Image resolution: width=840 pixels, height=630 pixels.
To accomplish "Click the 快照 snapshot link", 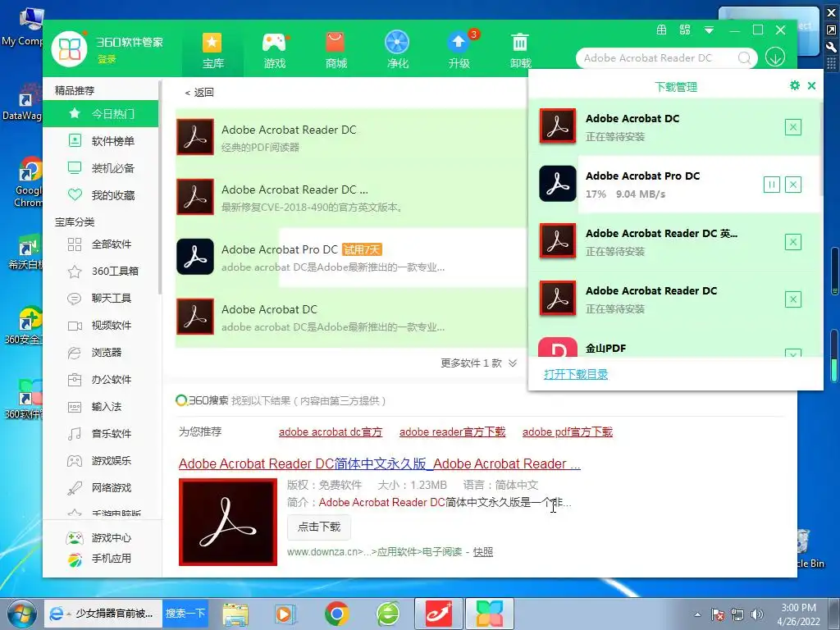I will [482, 552].
